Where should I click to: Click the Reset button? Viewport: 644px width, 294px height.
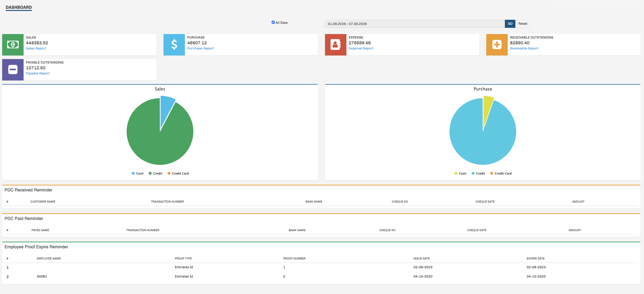click(x=523, y=24)
